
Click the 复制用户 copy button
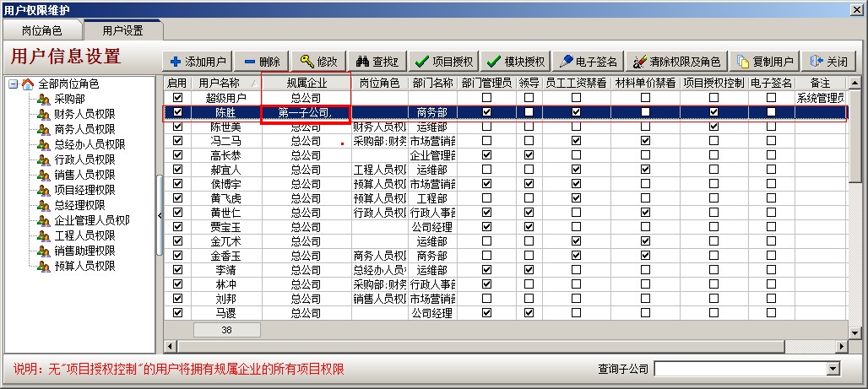[765, 62]
